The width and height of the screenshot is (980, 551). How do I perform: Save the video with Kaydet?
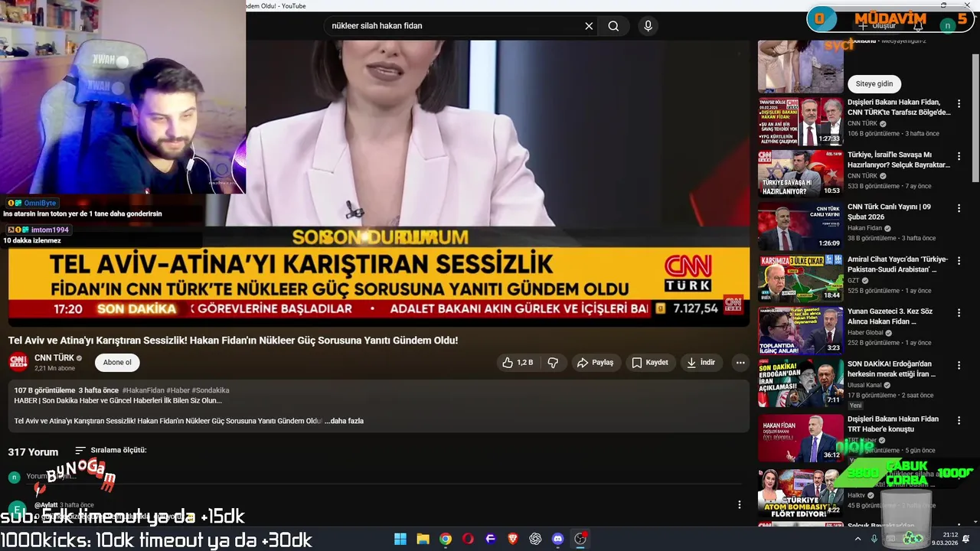click(650, 362)
